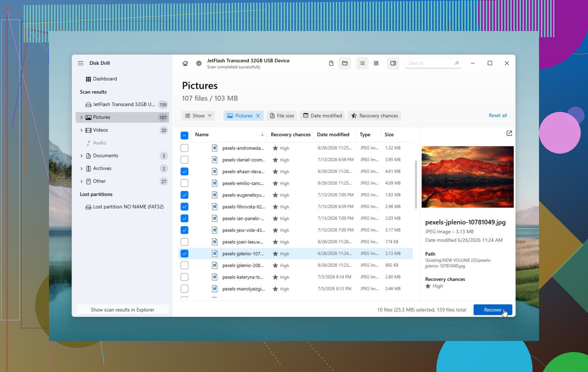This screenshot has height=372, width=588.
Task: Switch to list view icon
Action: coord(362,63)
